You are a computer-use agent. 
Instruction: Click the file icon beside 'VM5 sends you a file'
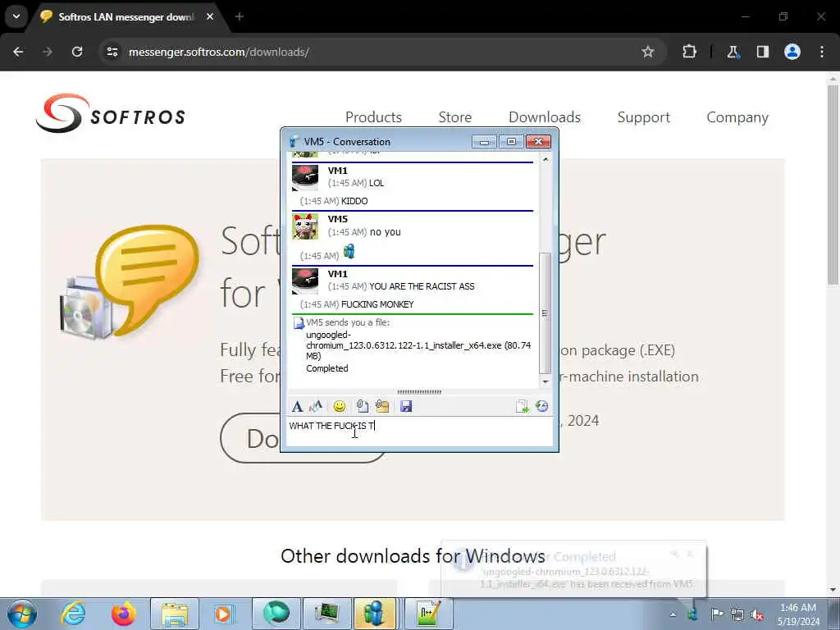(x=299, y=323)
